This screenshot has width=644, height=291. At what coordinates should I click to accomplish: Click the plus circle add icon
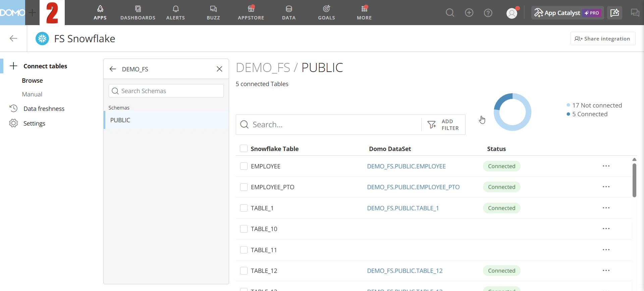[469, 13]
